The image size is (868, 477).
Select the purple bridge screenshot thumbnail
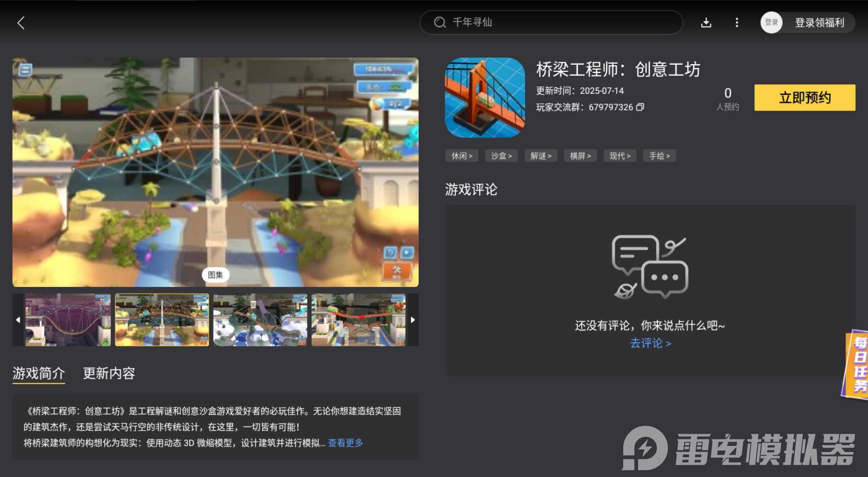pyautogui.click(x=68, y=320)
